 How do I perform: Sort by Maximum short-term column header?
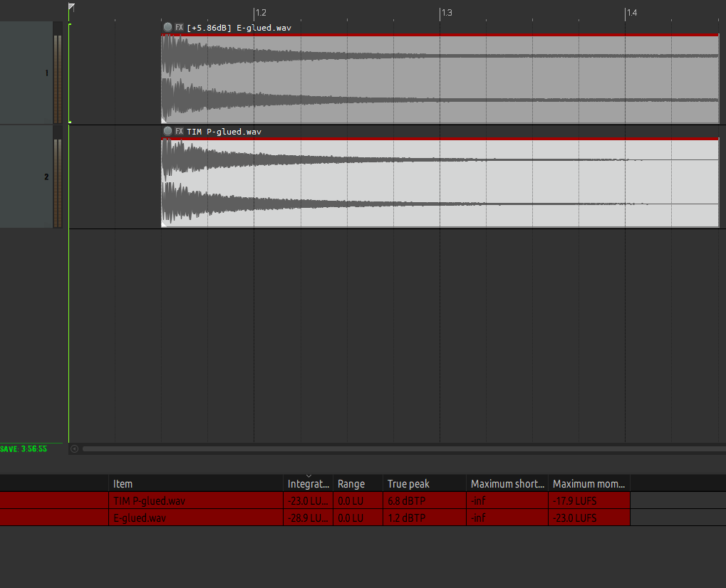click(507, 484)
